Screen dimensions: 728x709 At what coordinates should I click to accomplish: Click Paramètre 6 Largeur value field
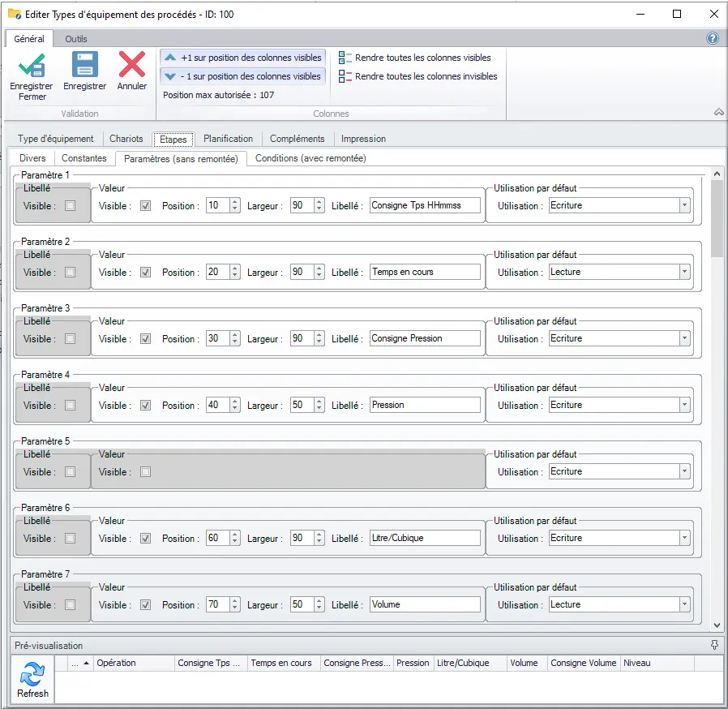click(302, 538)
